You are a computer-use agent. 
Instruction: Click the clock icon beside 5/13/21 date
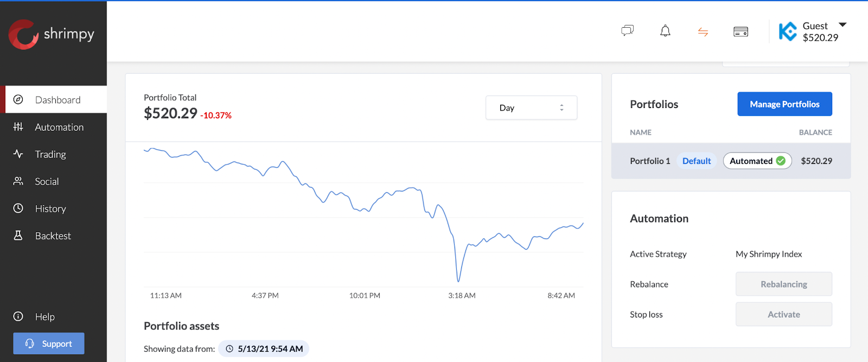point(229,349)
